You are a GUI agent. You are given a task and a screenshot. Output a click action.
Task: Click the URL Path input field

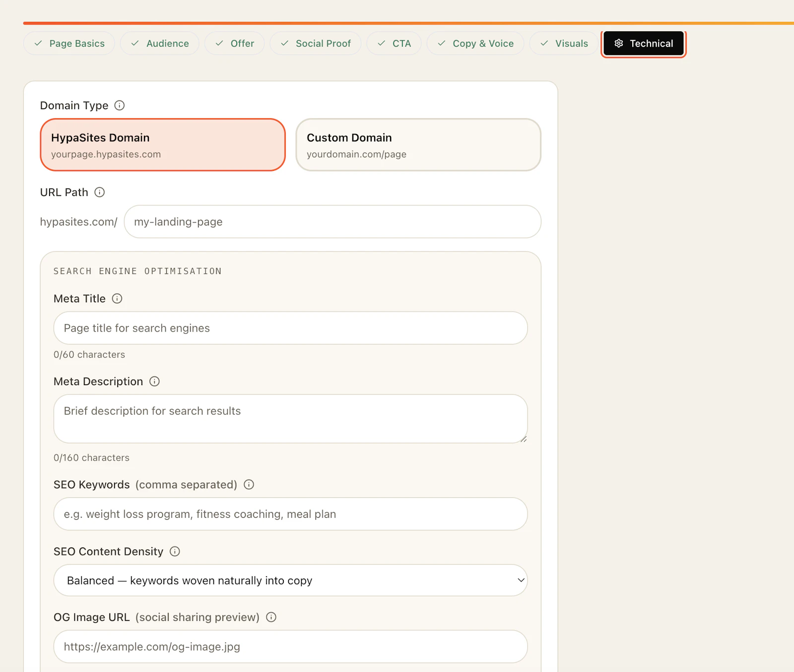coord(332,222)
